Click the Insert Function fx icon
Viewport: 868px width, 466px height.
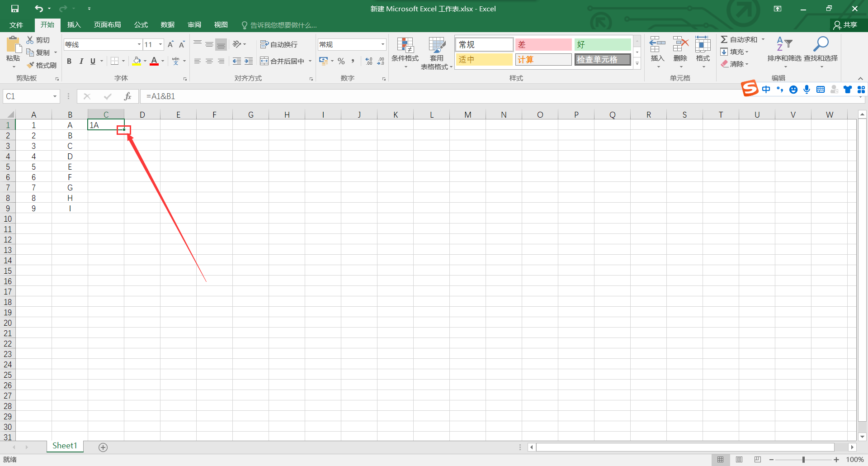(x=127, y=96)
